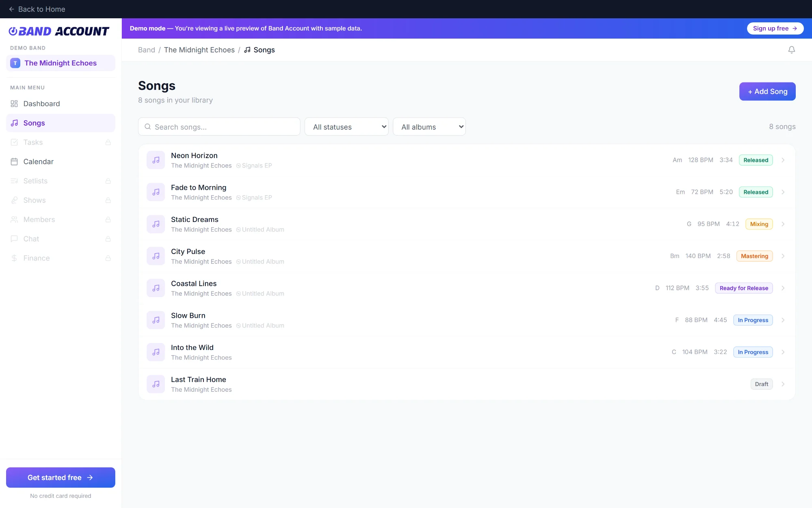Image resolution: width=812 pixels, height=508 pixels.
Task: Click the music note icon beside City Pulse
Action: pyautogui.click(x=156, y=256)
